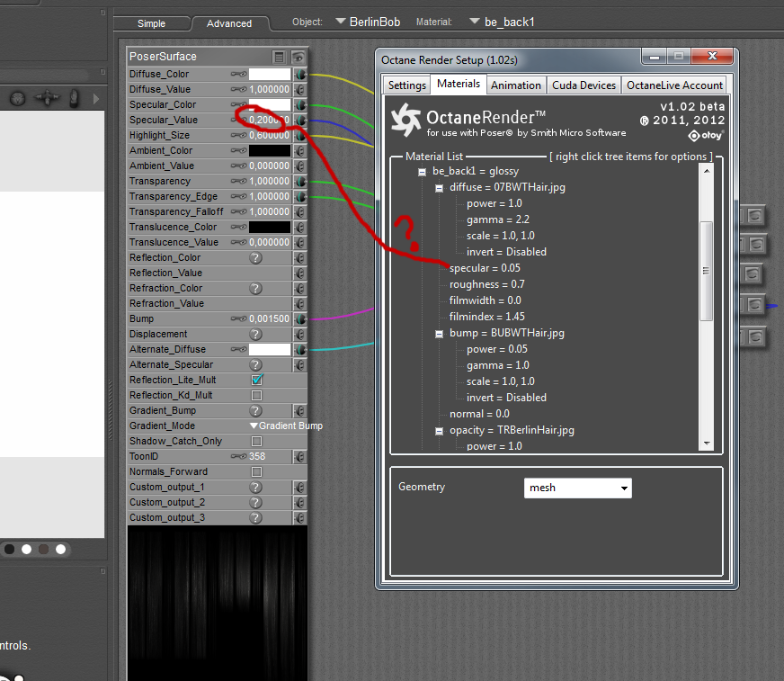Click the Custom_output_1 connector plug icon
The height and width of the screenshot is (681, 784).
tap(300, 488)
